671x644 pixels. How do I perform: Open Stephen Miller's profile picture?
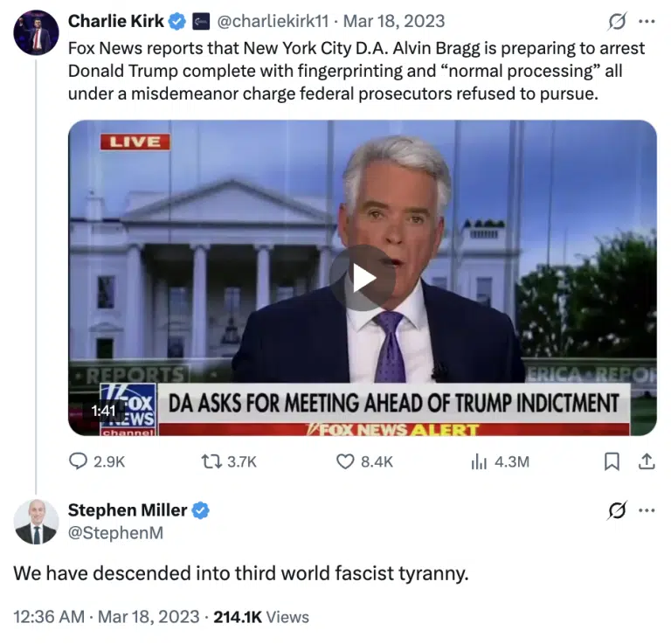36,522
